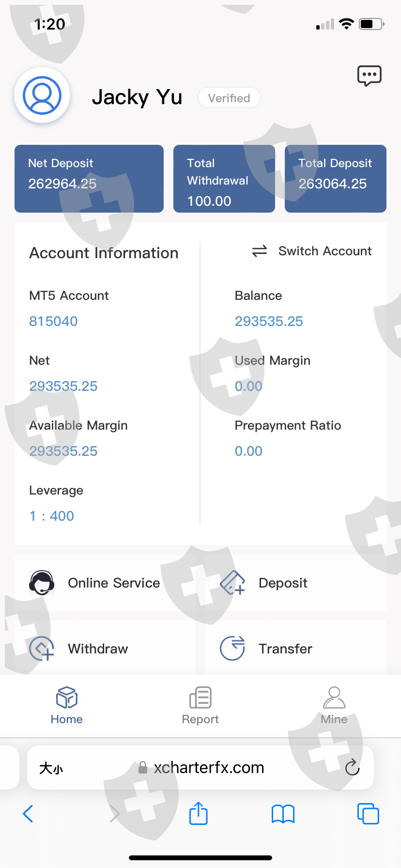401x868 pixels.
Task: Tap the Account Information heading
Action: (x=104, y=253)
